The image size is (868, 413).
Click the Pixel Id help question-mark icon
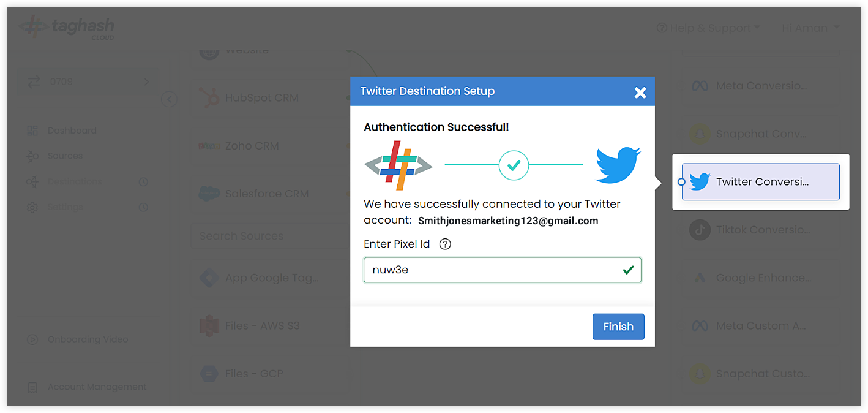(x=446, y=244)
